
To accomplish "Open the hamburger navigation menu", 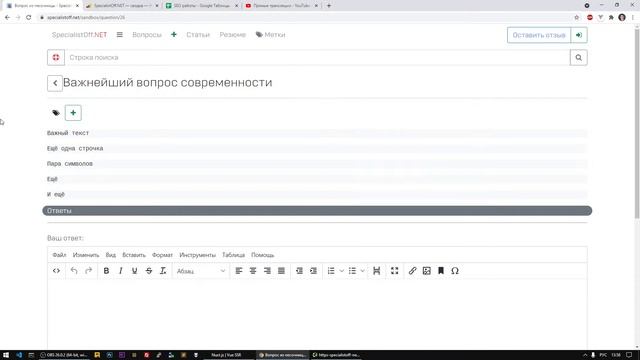I will coord(120,35).
